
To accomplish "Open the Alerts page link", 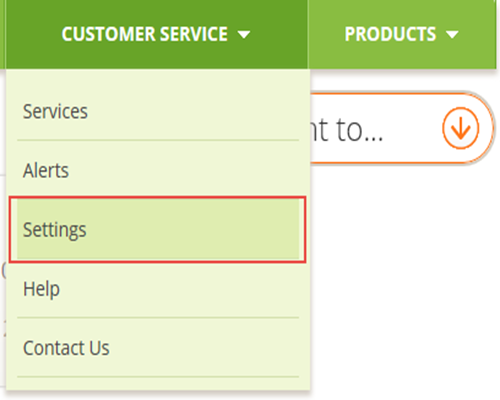I will click(46, 170).
